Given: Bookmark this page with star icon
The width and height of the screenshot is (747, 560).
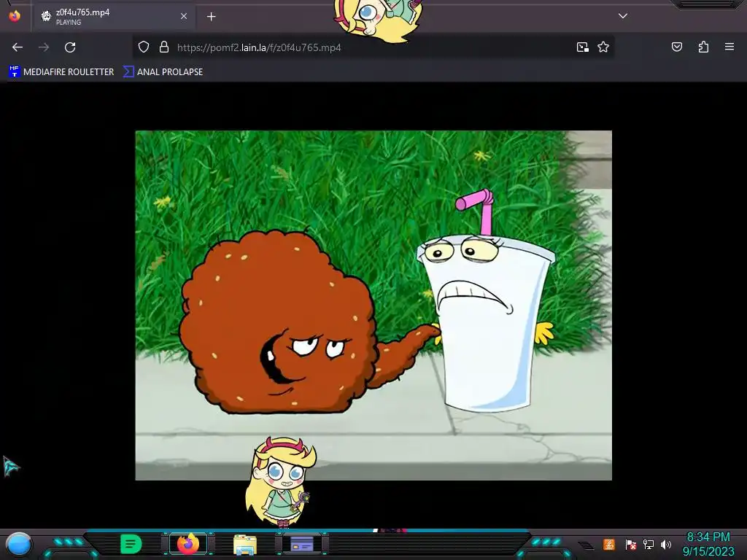Looking at the screenshot, I should [x=603, y=47].
